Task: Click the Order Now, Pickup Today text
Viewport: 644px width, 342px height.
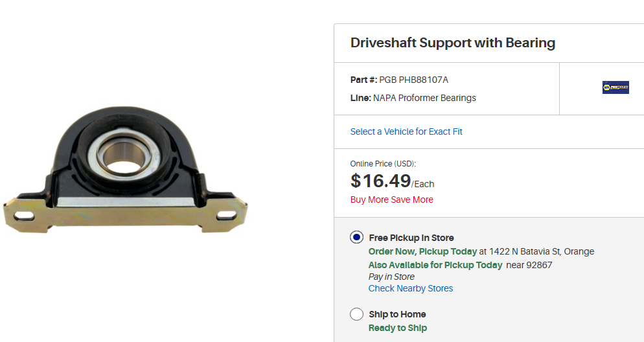Action: [x=422, y=251]
